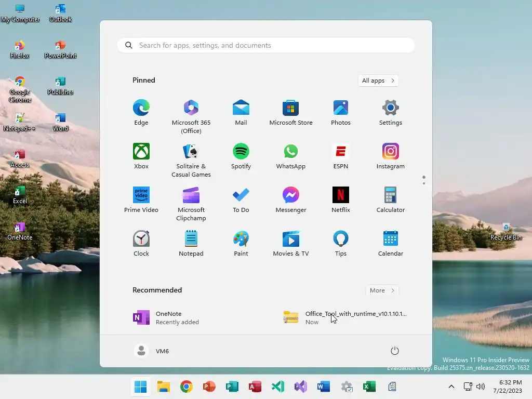Show hidden system tray icons chevron

click(451, 387)
